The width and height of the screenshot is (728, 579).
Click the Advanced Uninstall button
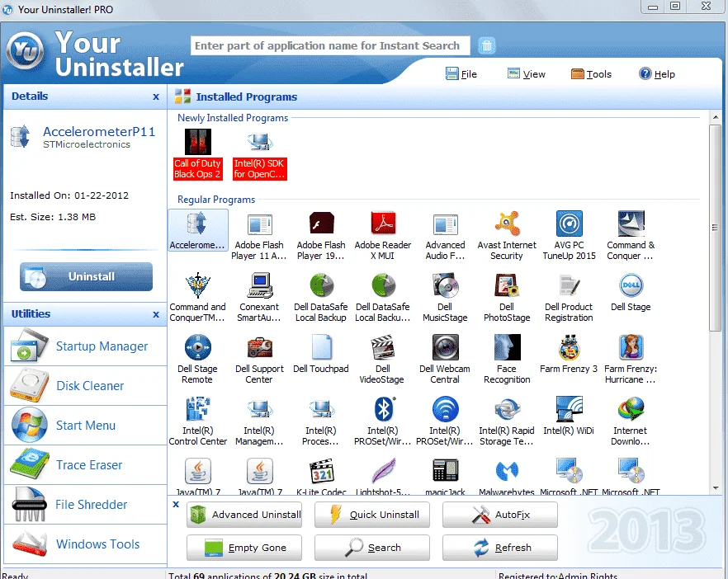click(x=244, y=515)
